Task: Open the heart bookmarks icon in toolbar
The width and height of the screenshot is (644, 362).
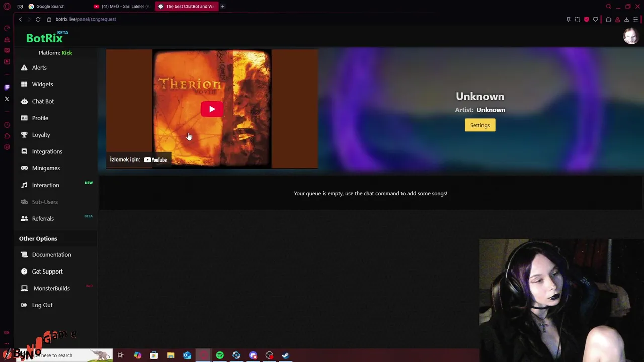Action: (596, 19)
